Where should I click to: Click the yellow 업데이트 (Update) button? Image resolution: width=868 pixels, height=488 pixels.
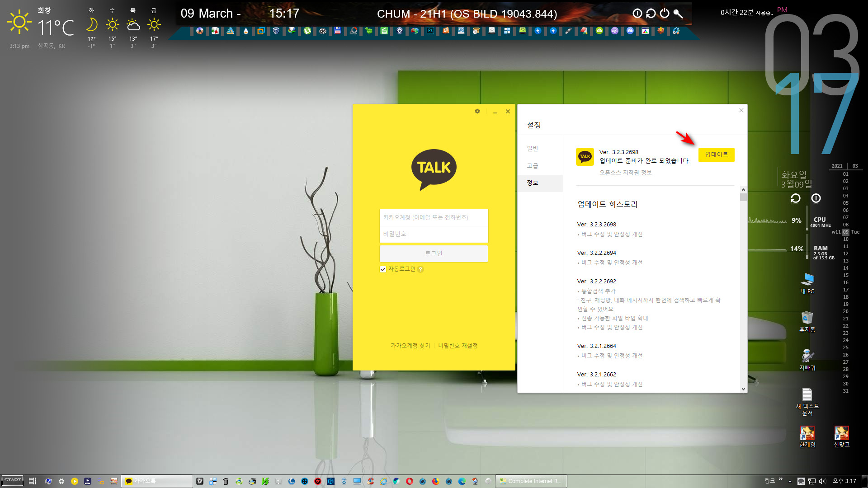(x=716, y=155)
